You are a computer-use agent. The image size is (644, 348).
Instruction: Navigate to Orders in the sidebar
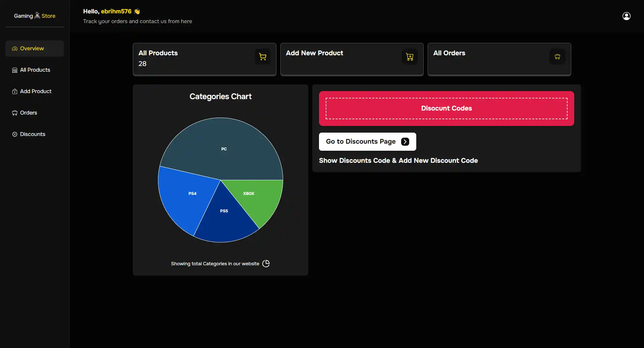(29, 113)
